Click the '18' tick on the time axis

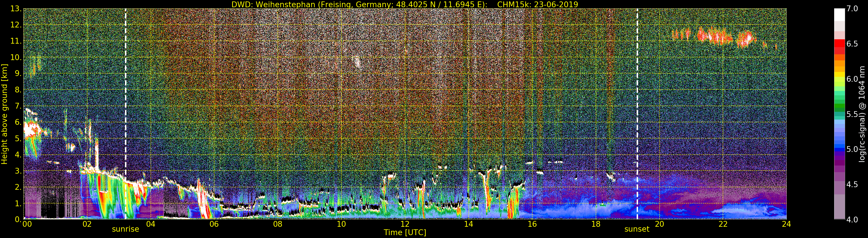pos(596,224)
